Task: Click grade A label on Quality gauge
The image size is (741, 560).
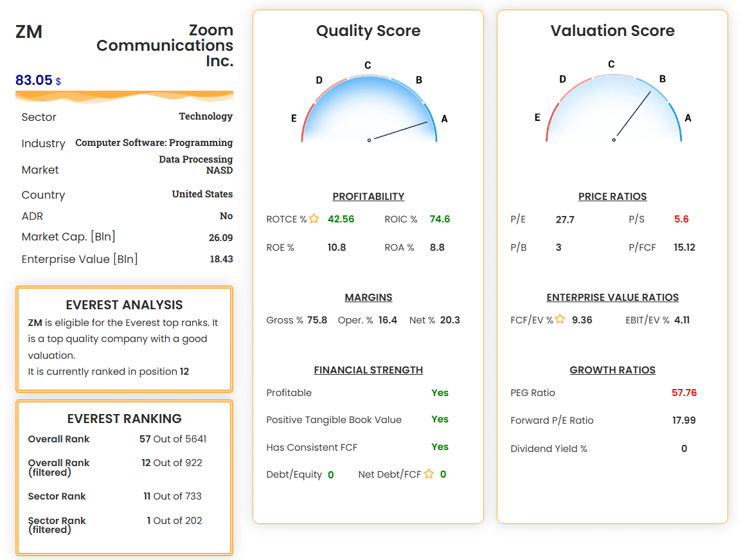Action: pyautogui.click(x=444, y=119)
